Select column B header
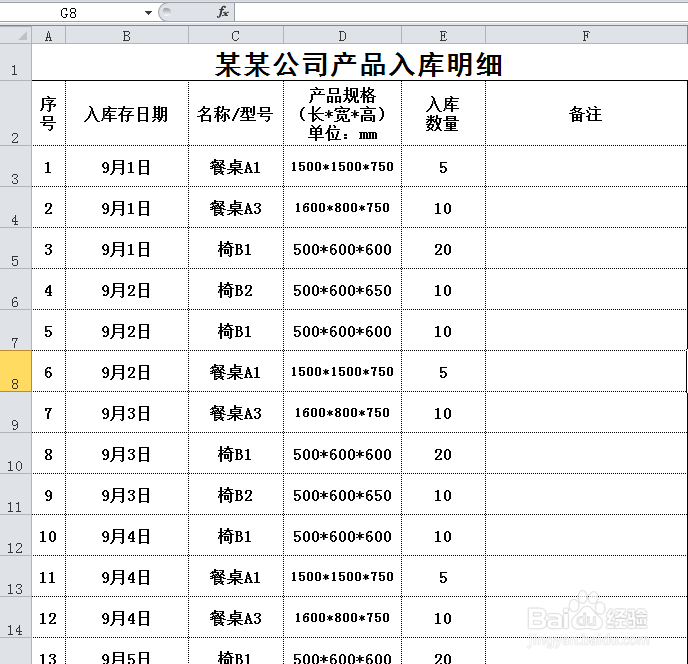 click(x=127, y=36)
